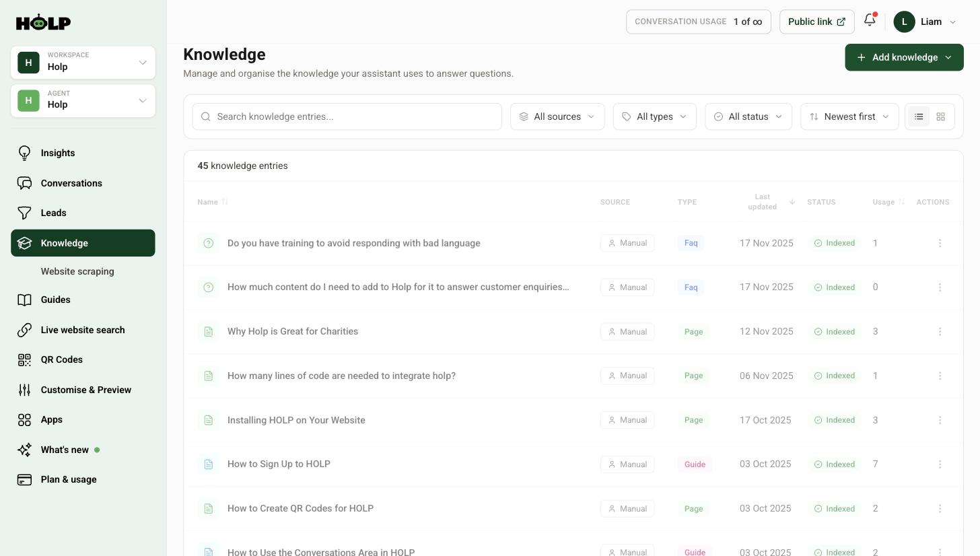Click the '45 knowledge entries' count

(242, 166)
